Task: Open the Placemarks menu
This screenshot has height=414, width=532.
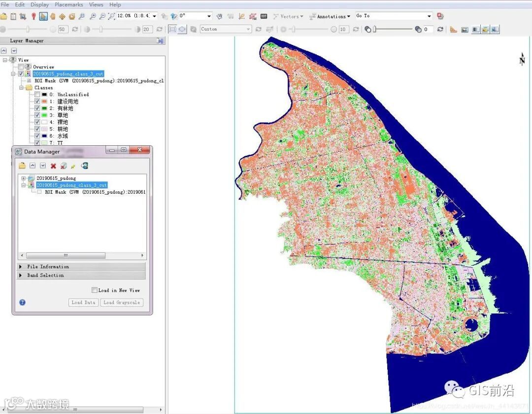Action: pyautogui.click(x=68, y=4)
